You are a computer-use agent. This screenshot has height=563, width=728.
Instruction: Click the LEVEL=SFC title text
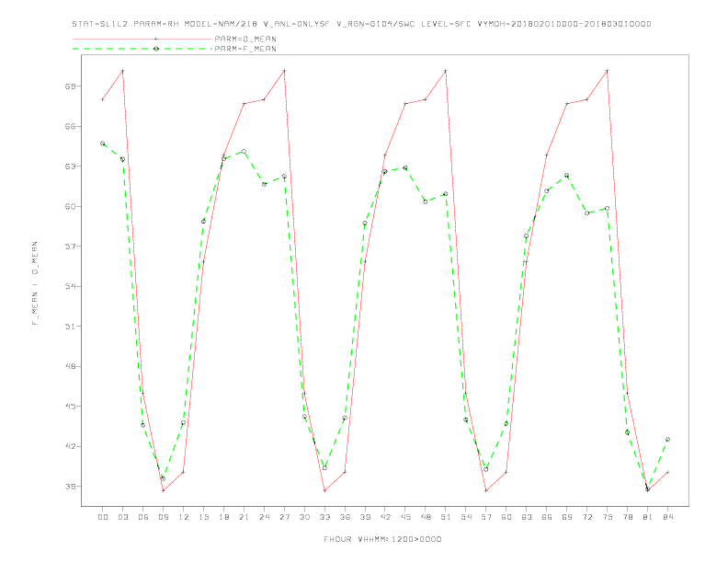pos(446,24)
